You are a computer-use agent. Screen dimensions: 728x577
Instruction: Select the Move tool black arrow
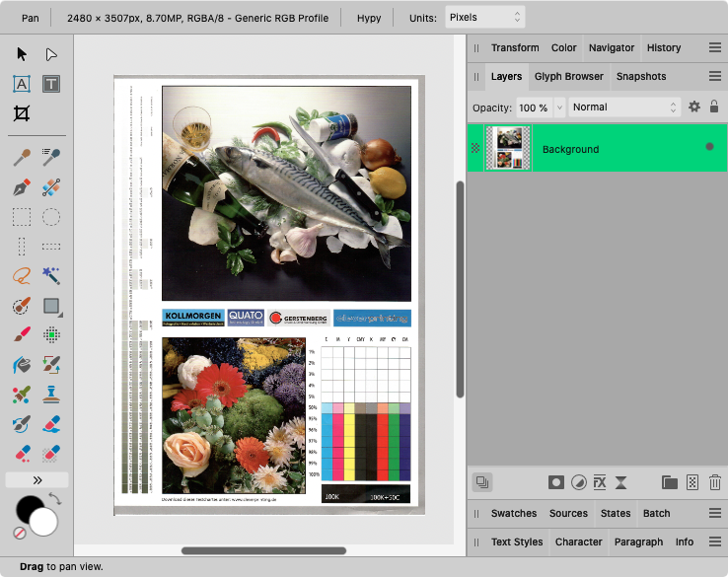tap(22, 54)
